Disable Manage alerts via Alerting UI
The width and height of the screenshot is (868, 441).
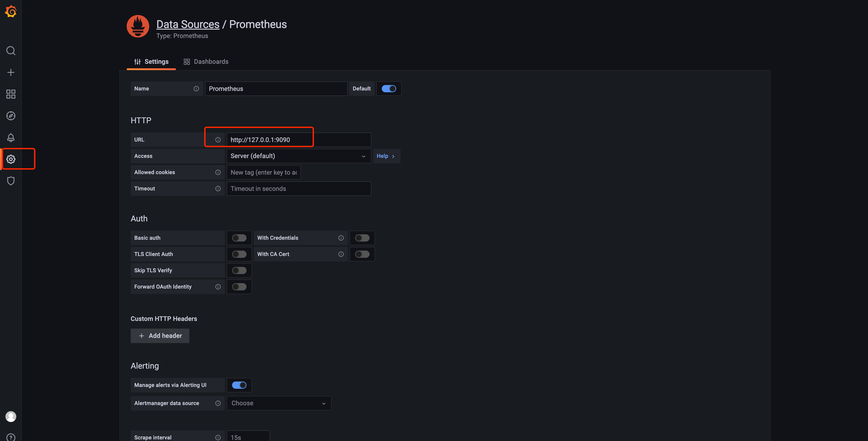tap(239, 385)
